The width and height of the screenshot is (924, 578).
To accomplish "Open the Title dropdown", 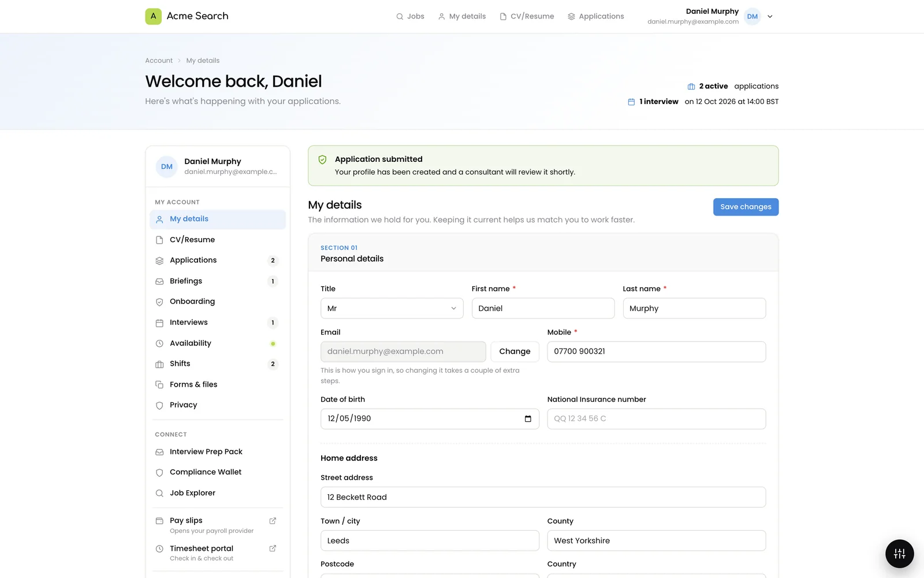I will [392, 309].
